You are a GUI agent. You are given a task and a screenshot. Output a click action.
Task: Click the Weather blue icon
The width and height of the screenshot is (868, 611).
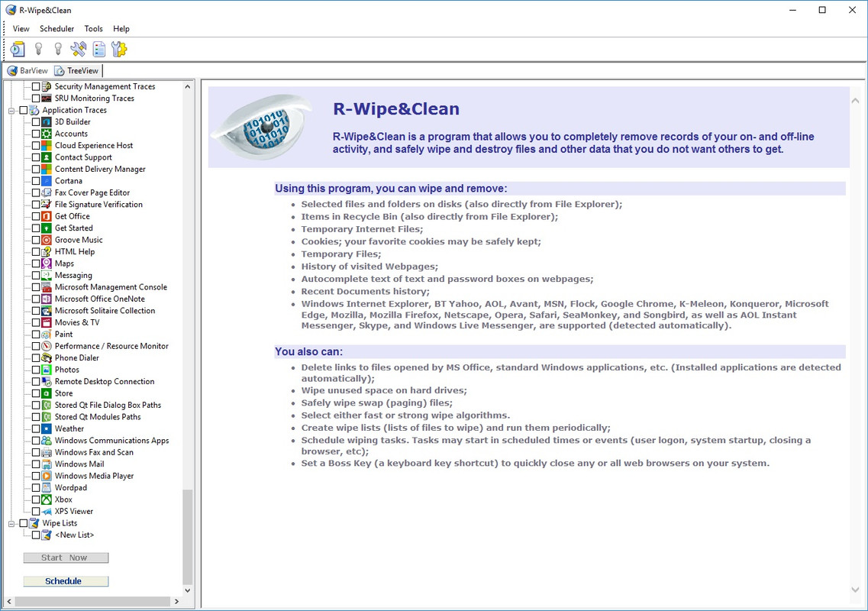(x=47, y=428)
